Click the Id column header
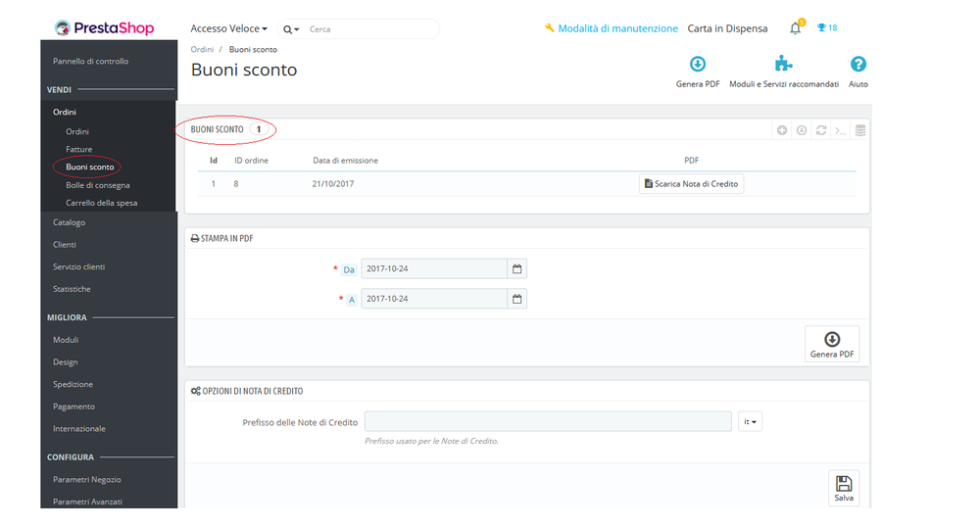This screenshot has height=526, width=980. tap(213, 161)
